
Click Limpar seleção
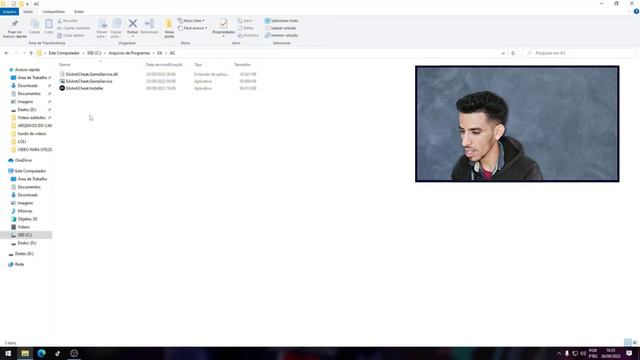[280, 28]
